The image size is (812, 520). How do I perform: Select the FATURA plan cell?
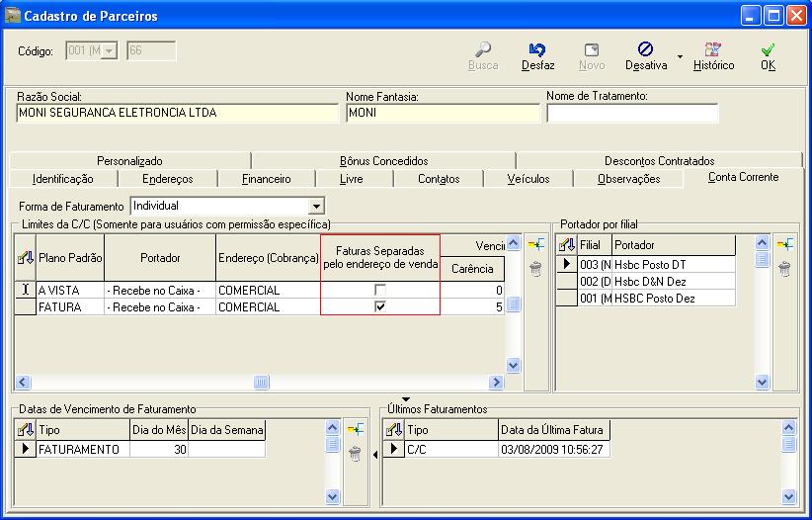coord(70,306)
